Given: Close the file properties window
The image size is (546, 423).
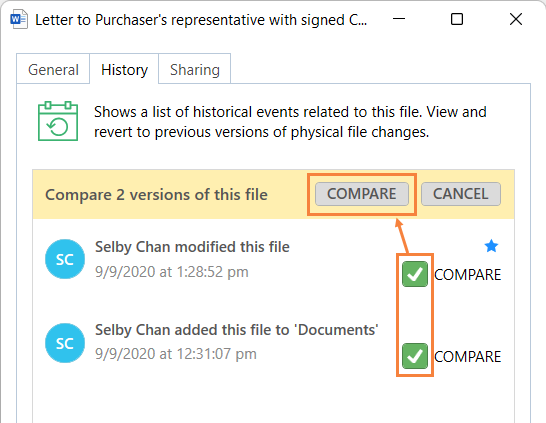Looking at the screenshot, I should [516, 19].
